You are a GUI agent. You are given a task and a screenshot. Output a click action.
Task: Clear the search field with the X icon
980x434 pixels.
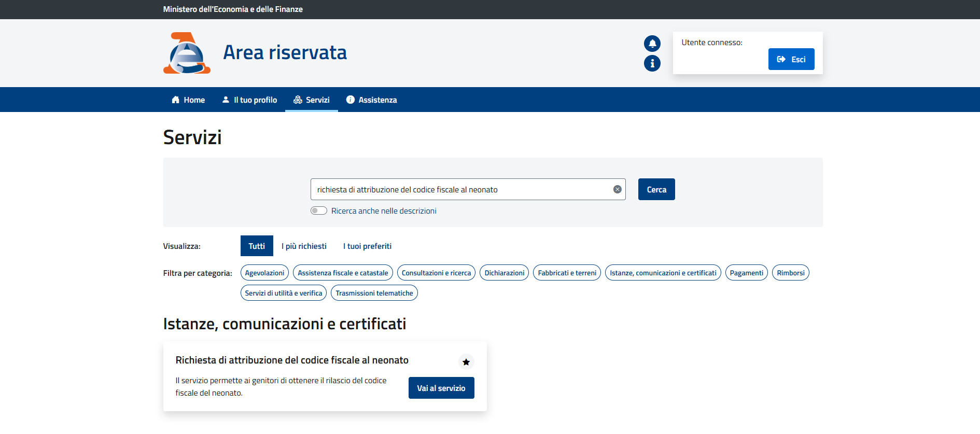click(617, 189)
